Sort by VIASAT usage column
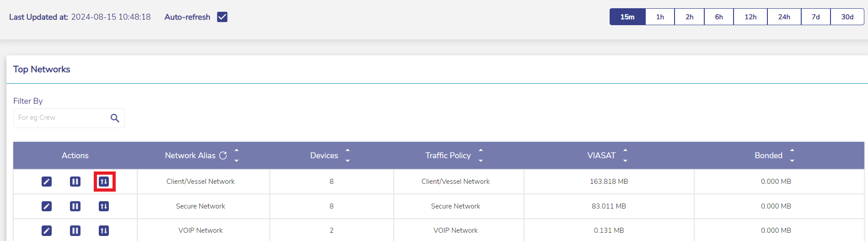The image size is (868, 241). pyautogui.click(x=625, y=155)
